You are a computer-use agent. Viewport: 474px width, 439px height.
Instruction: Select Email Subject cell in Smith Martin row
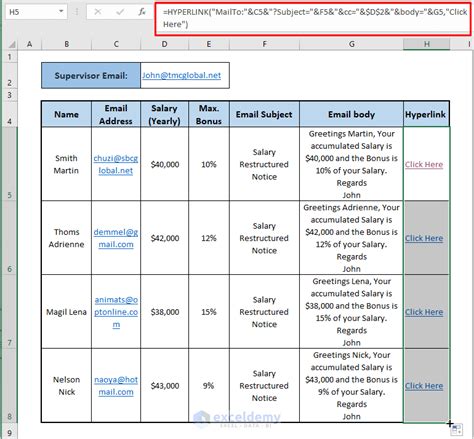pyautogui.click(x=264, y=164)
